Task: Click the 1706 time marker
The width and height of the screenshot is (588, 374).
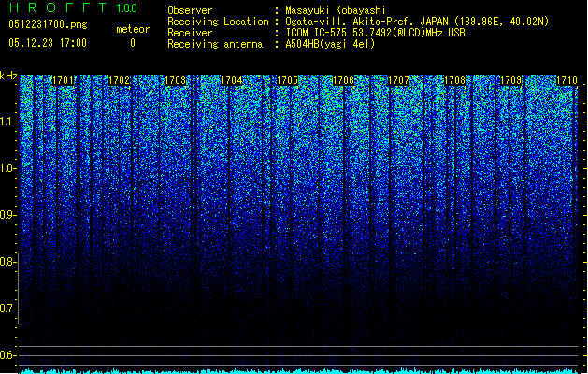Action: pos(343,80)
